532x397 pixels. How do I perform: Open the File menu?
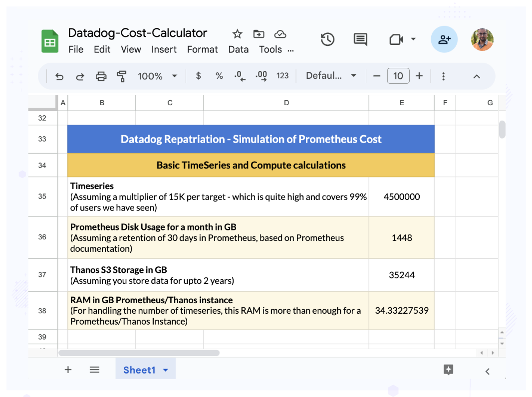pyautogui.click(x=76, y=49)
